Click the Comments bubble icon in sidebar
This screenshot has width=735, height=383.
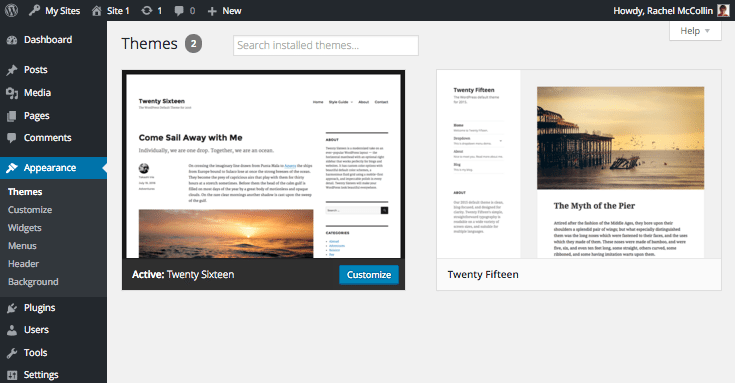[12, 138]
